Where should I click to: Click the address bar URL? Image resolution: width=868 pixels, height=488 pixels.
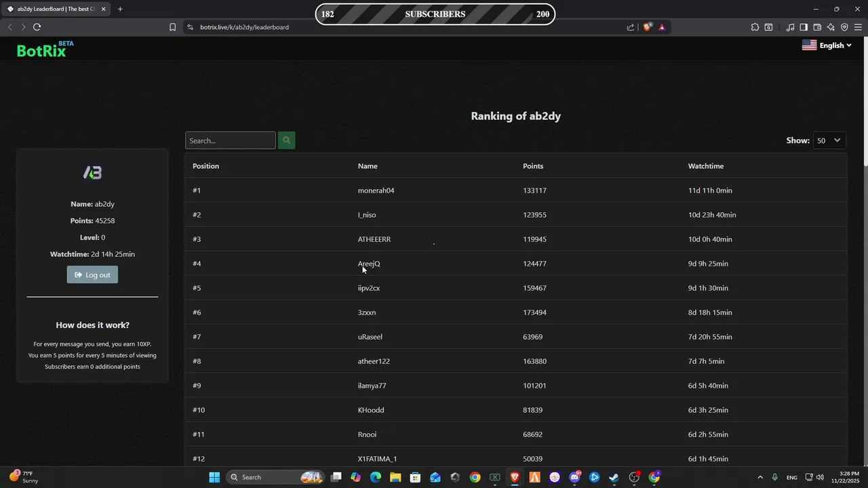244,27
